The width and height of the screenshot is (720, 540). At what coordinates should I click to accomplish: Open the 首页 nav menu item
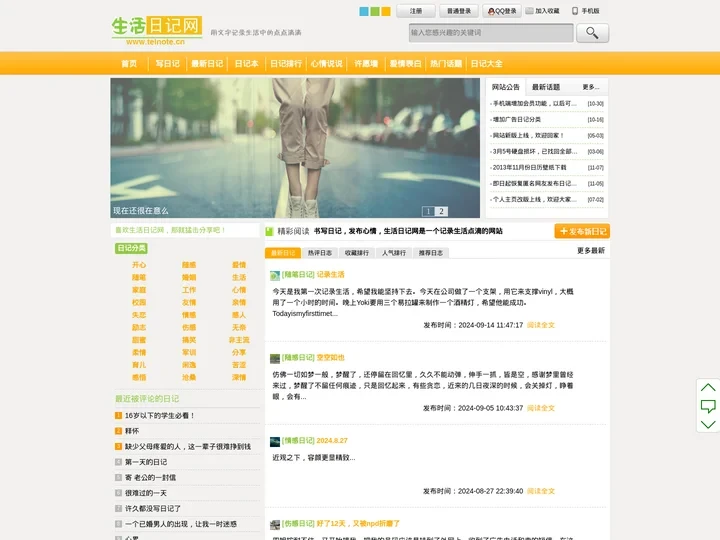coord(129,63)
